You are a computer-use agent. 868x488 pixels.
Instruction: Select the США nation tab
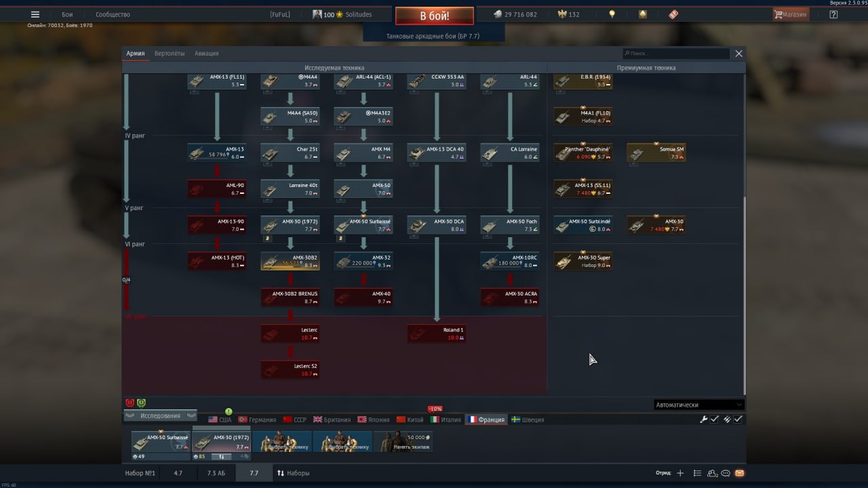click(x=220, y=420)
